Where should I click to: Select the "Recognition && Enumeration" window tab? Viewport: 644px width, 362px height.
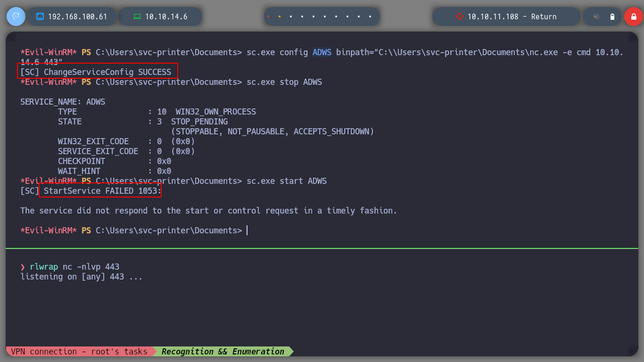pyautogui.click(x=223, y=352)
